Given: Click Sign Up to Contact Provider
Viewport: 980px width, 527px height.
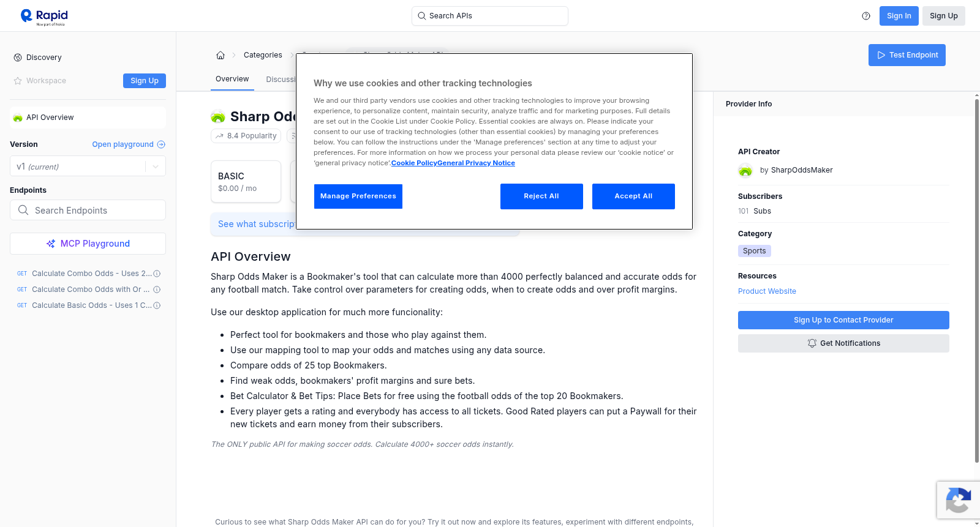Looking at the screenshot, I should (x=843, y=320).
